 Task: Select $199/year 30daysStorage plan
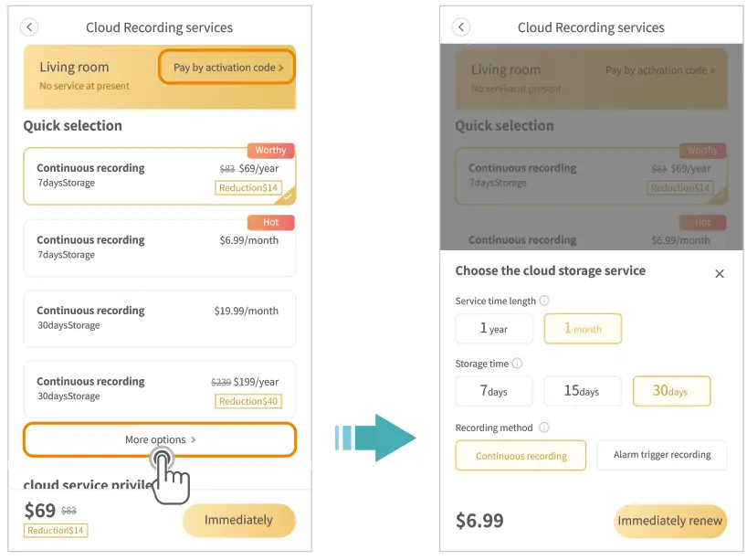[x=160, y=388]
